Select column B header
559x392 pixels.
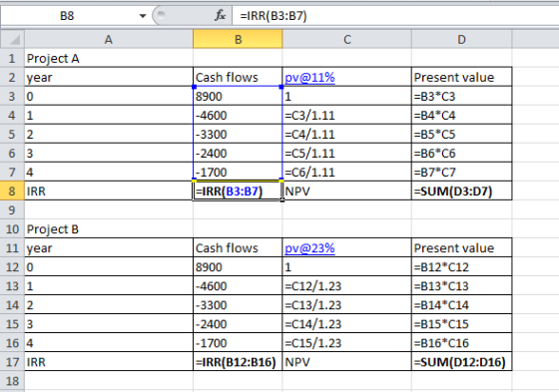(x=238, y=39)
